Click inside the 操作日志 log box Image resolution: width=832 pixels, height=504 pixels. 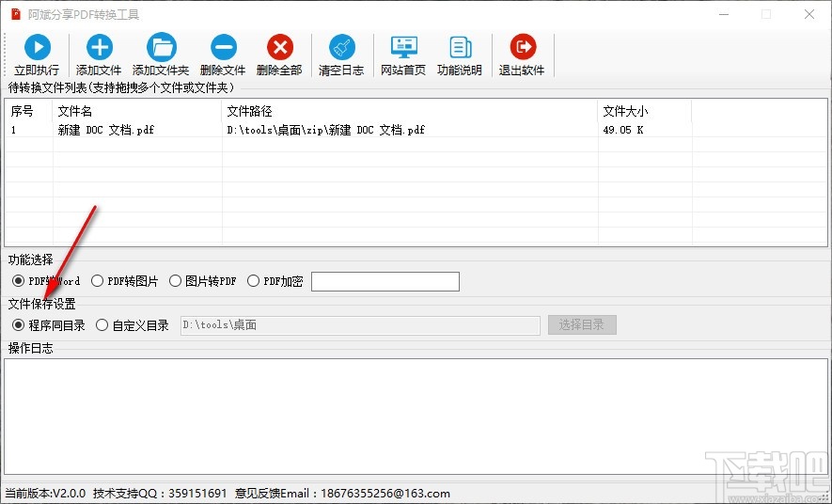coord(416,417)
